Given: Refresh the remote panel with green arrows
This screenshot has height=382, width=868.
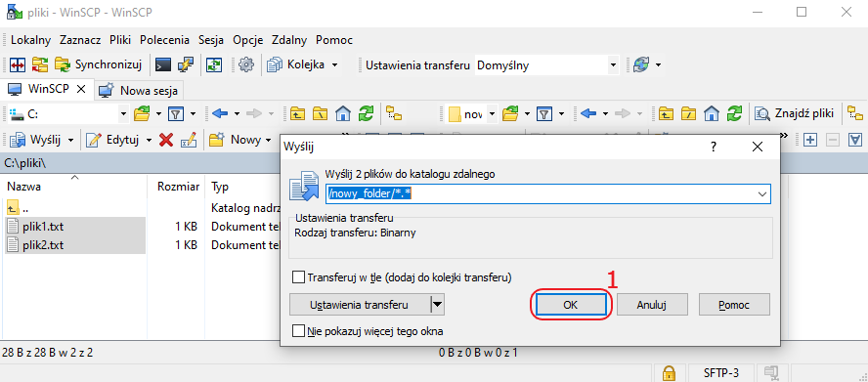Looking at the screenshot, I should 734,113.
